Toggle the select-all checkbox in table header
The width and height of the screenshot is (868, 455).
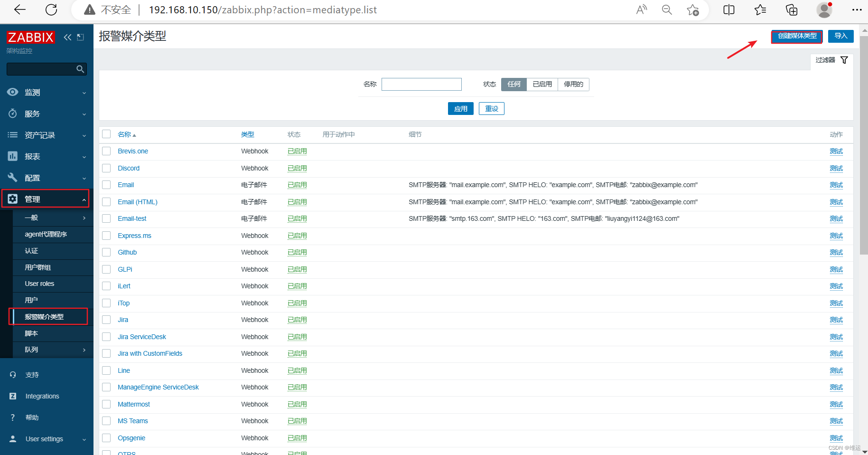tap(106, 134)
